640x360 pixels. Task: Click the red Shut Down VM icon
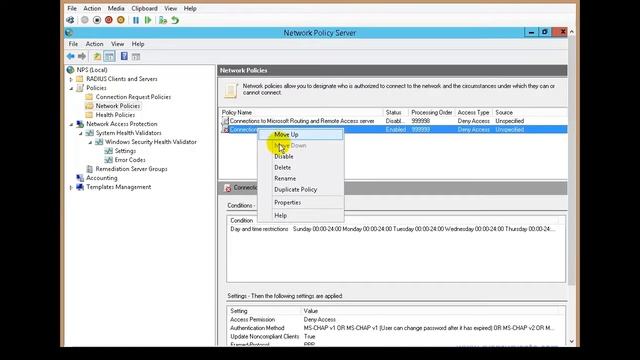[x=109, y=20]
